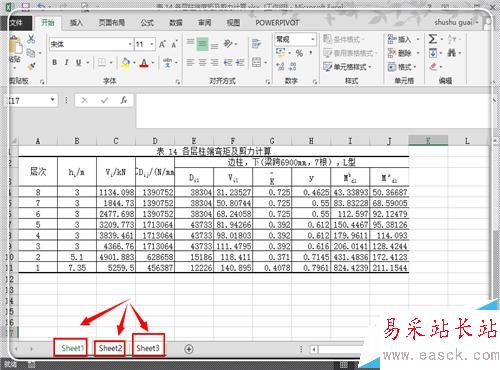The image size is (500, 370).
Task: Switch to the POWERPIVOT tab
Action: [277, 23]
